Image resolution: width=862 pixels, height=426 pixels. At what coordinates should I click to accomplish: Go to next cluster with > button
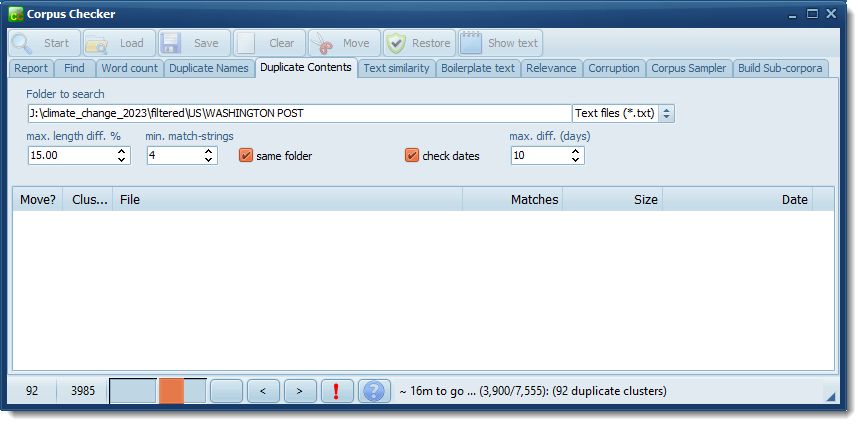300,391
